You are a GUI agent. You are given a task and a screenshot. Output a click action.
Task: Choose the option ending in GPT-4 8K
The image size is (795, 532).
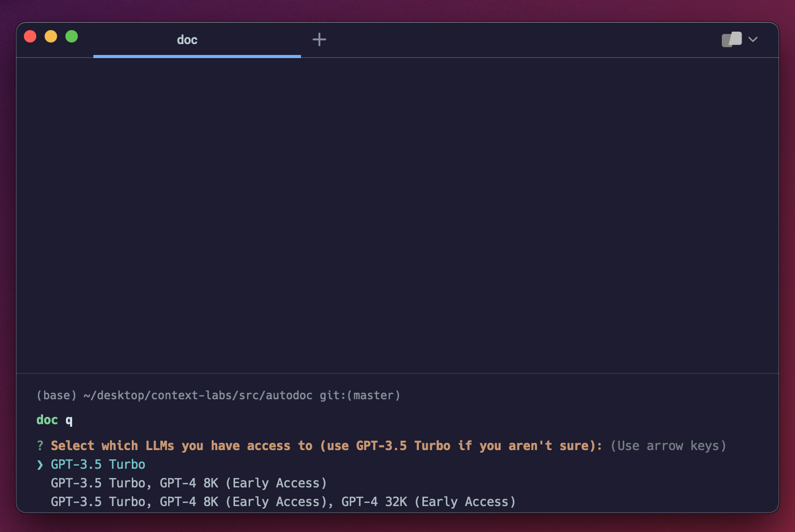[x=188, y=483]
